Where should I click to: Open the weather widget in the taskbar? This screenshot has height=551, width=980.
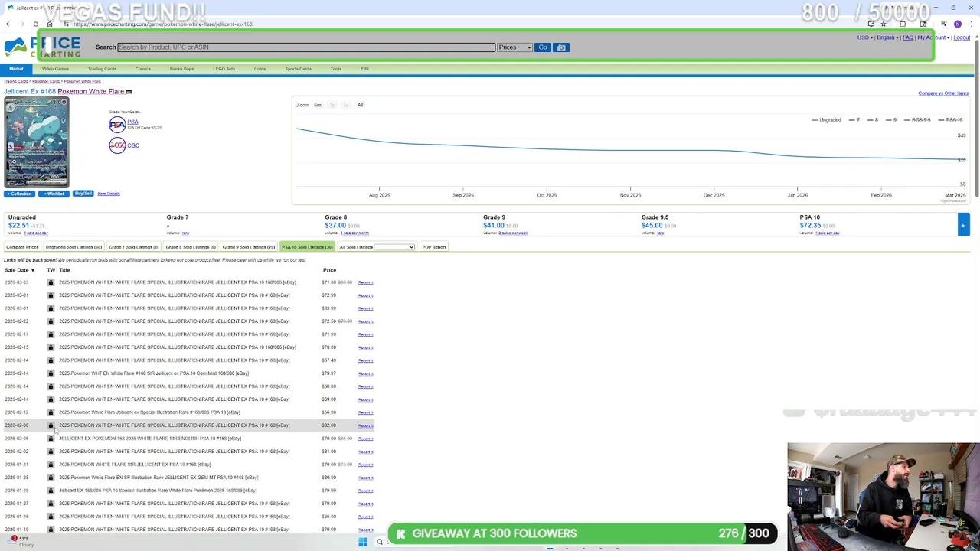(x=19, y=541)
